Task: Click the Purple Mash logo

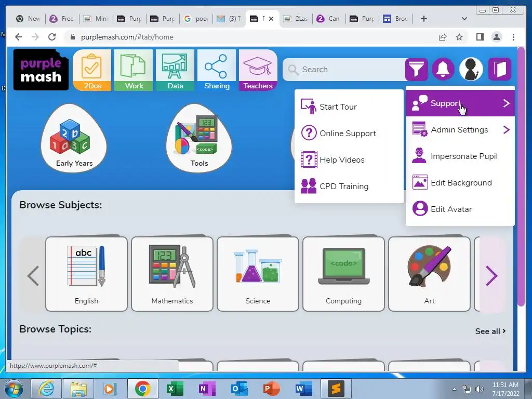Action: tap(41, 70)
